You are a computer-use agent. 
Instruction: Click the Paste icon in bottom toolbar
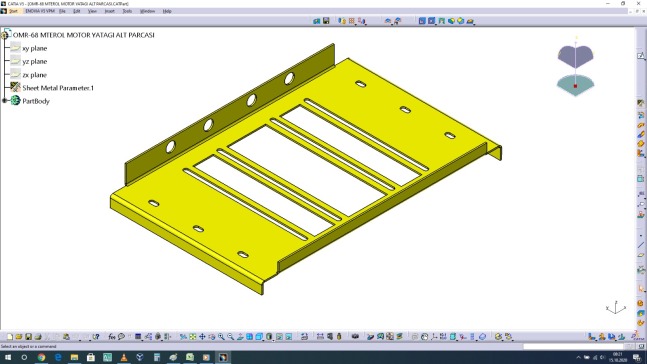click(x=66, y=337)
